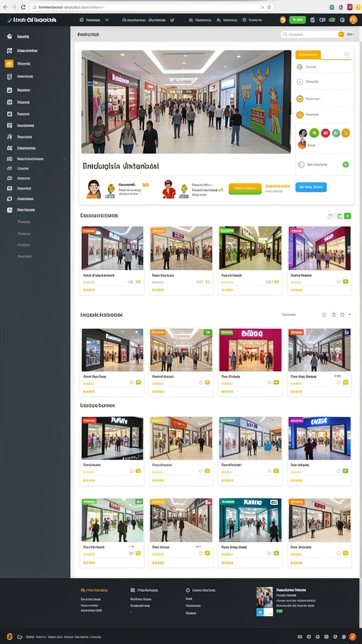The image size is (362, 644).
Task: Click the magnifier icon in the search field
Action: (285, 35)
